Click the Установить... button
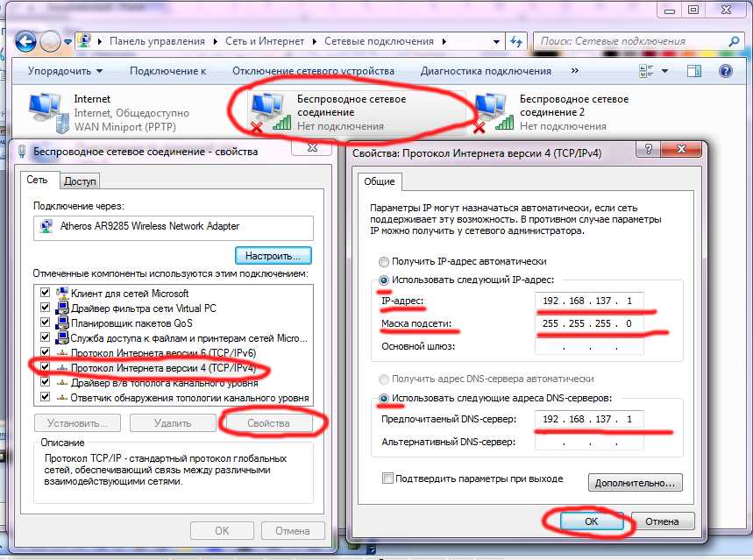Image resolution: width=753 pixels, height=560 pixels. [77, 423]
